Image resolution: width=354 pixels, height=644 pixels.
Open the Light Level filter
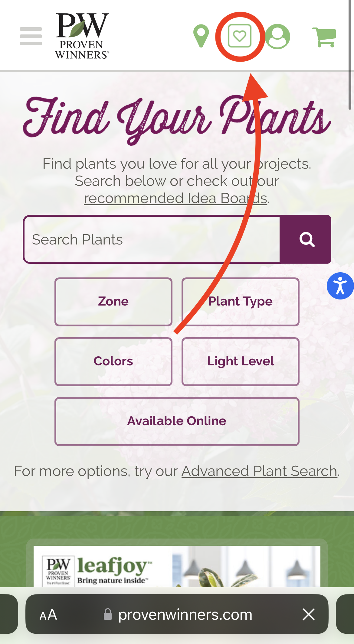241,361
